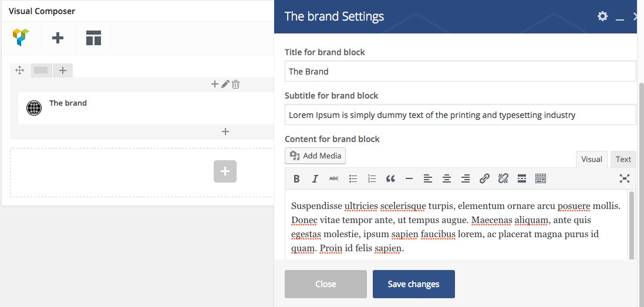This screenshot has width=644, height=307.
Task: Edit the column using pencil icon
Action: click(x=225, y=85)
